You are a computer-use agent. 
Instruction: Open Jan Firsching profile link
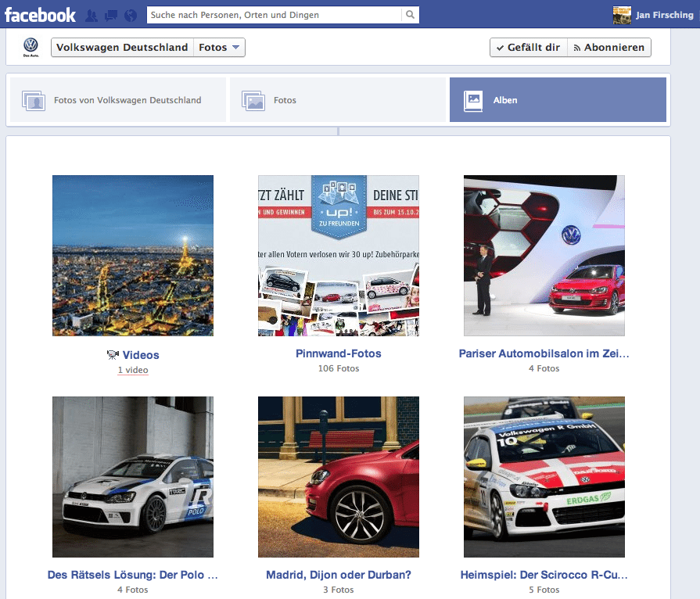[x=664, y=15]
